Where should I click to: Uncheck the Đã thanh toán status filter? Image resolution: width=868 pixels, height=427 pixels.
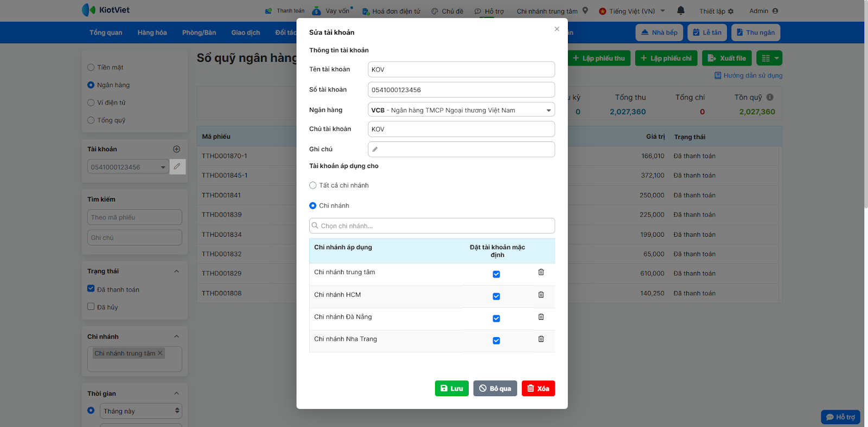(x=91, y=289)
